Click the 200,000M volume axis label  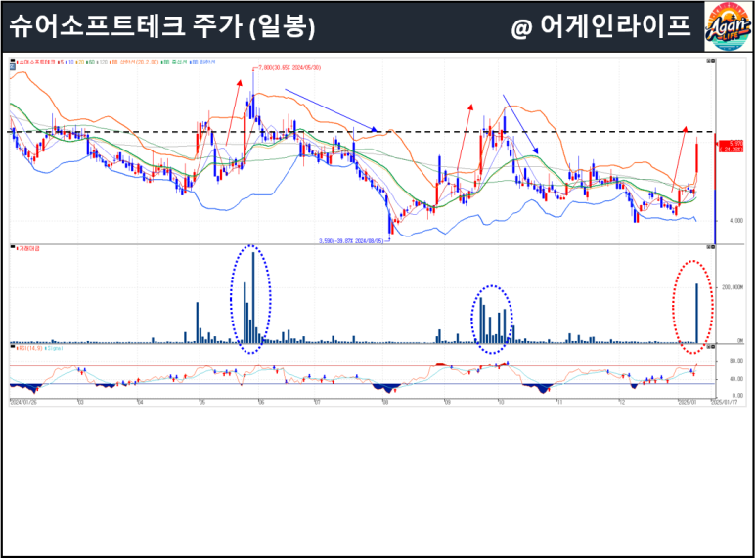[733, 287]
